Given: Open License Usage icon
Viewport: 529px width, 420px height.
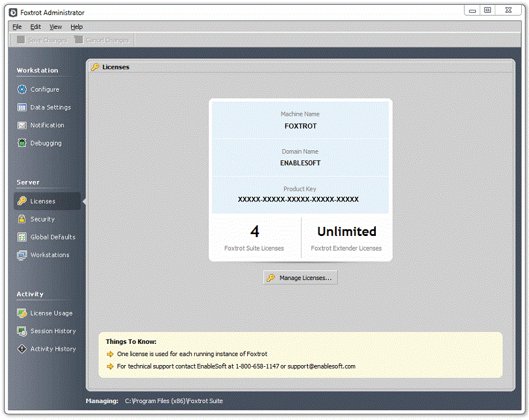Looking at the screenshot, I should point(22,313).
